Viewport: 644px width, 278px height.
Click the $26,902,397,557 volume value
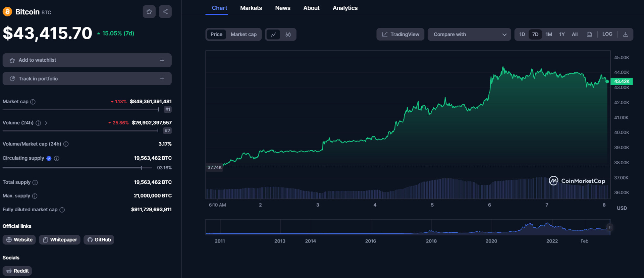(152, 123)
